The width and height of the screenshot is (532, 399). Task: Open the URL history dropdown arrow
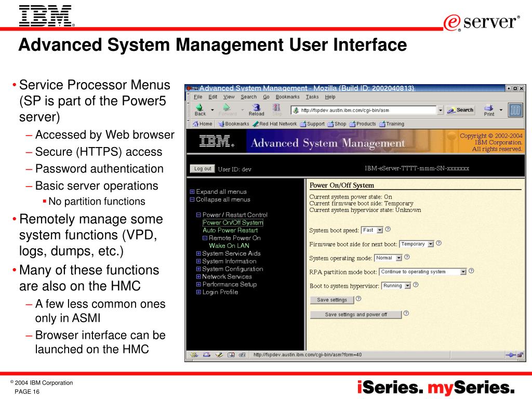[441, 110]
